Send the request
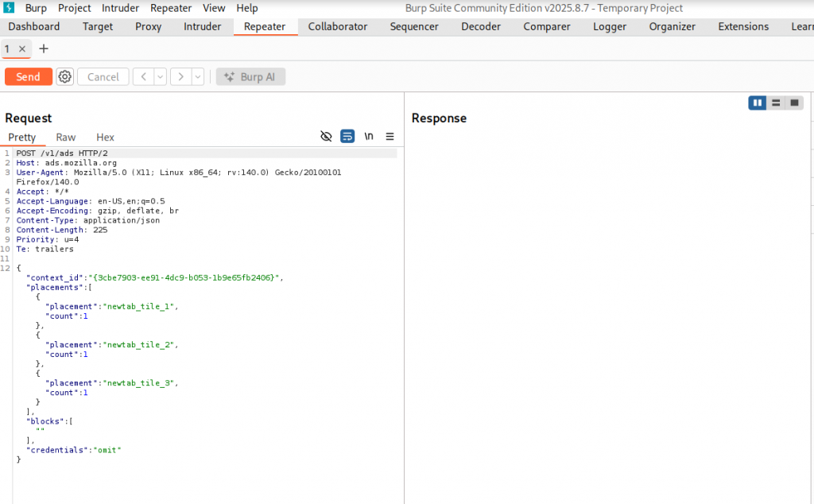The height and width of the screenshot is (504, 814). point(29,77)
